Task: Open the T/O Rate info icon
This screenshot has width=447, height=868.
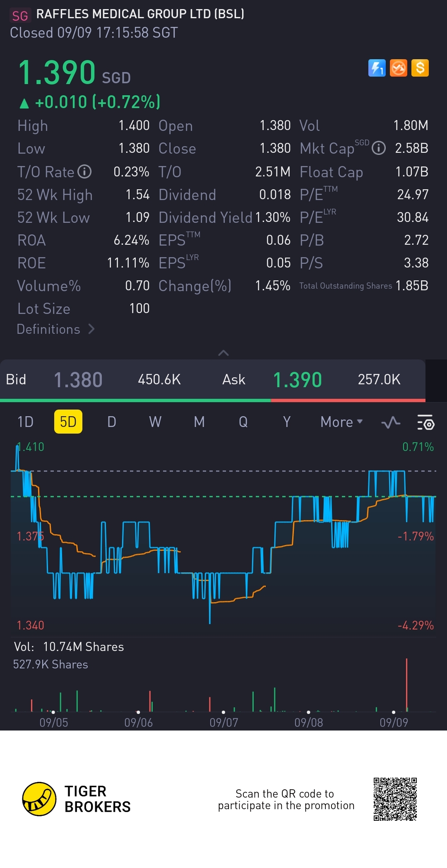Action: pyautogui.click(x=84, y=171)
